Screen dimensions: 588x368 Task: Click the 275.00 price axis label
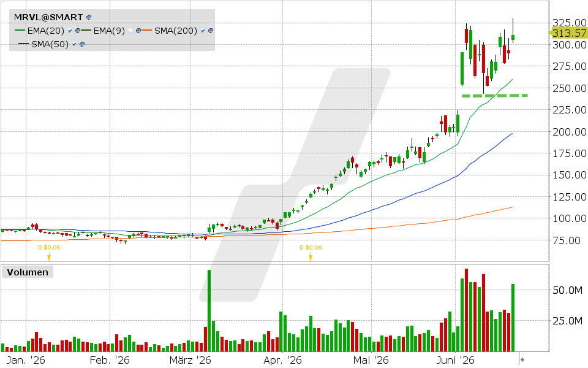pyautogui.click(x=569, y=66)
